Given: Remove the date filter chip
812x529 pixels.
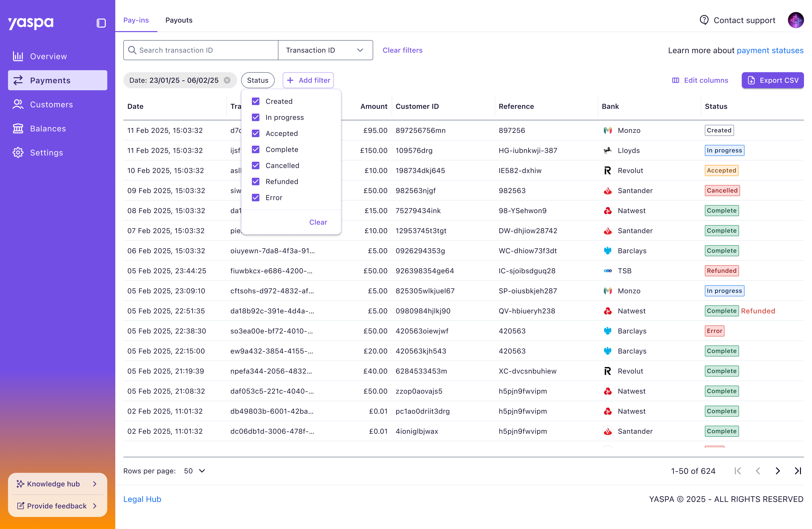Looking at the screenshot, I should pyautogui.click(x=227, y=80).
